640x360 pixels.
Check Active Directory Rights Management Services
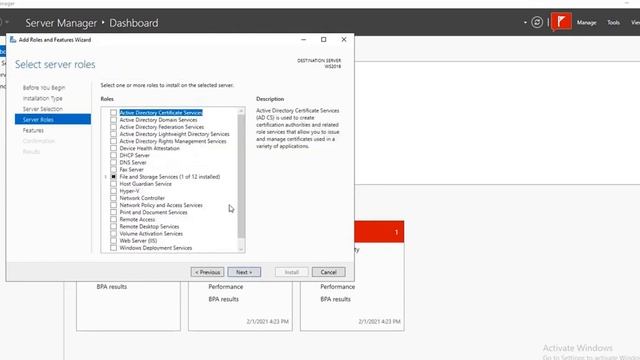pyautogui.click(x=113, y=141)
